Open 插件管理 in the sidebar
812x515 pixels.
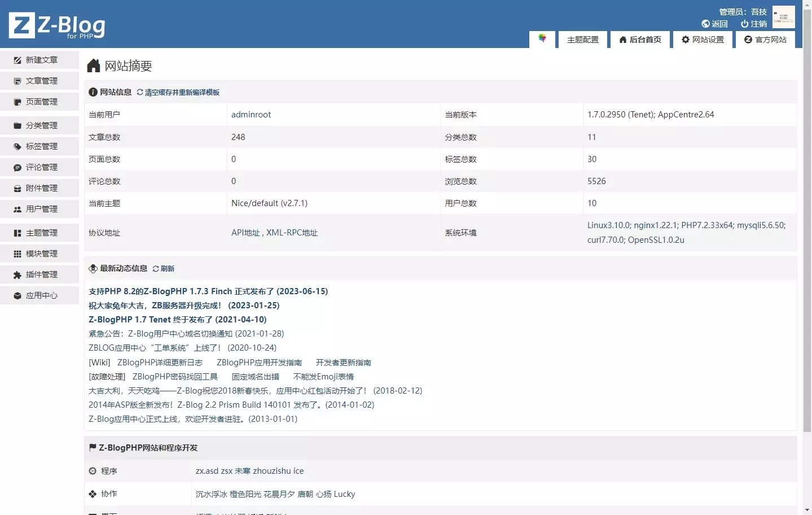(x=39, y=274)
